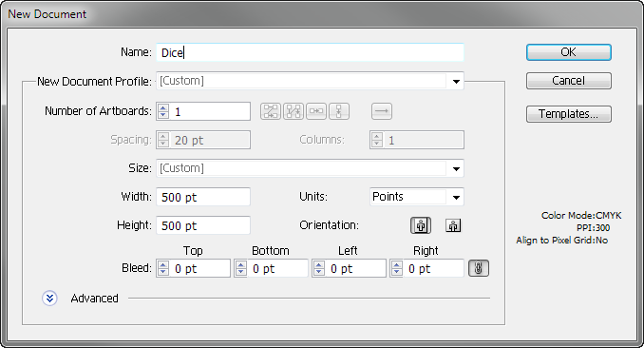Open the Units dropdown arrow

click(456, 197)
